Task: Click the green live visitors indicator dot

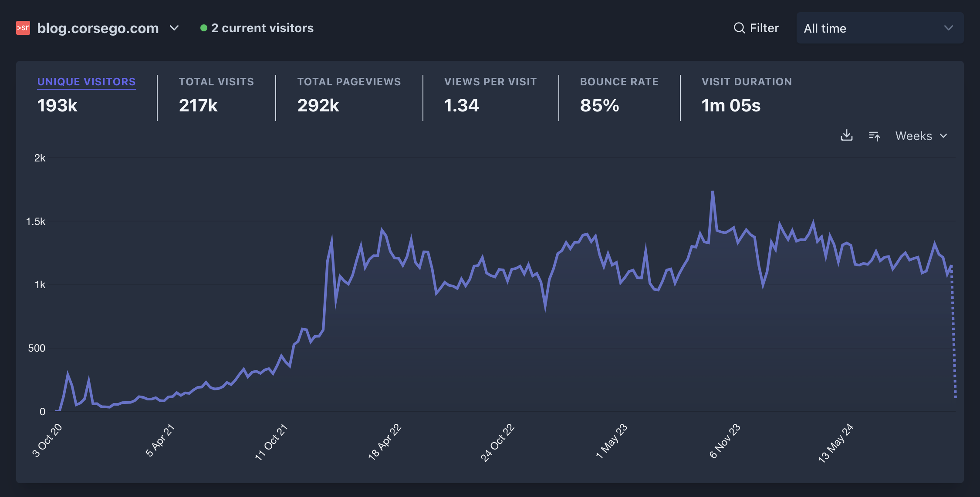Action: 203,28
